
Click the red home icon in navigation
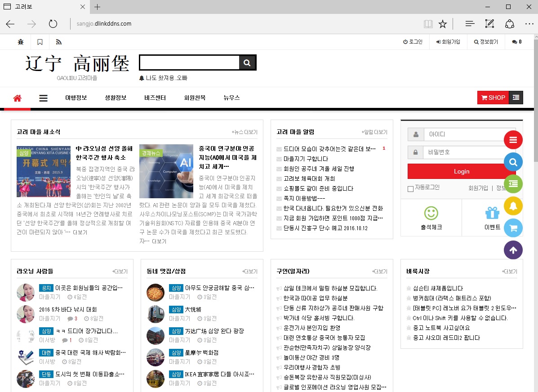(18, 98)
